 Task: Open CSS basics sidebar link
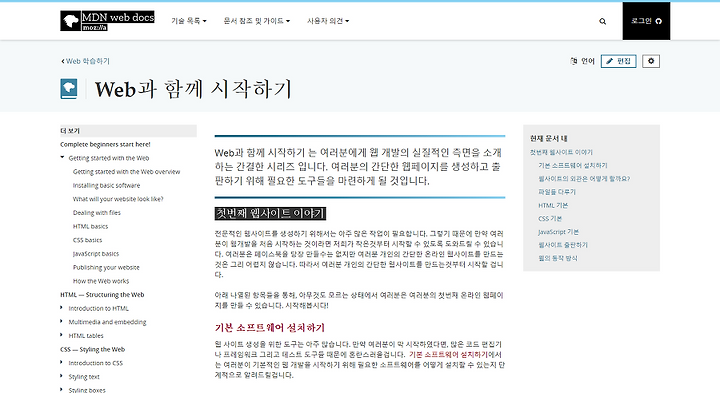pos(87,240)
